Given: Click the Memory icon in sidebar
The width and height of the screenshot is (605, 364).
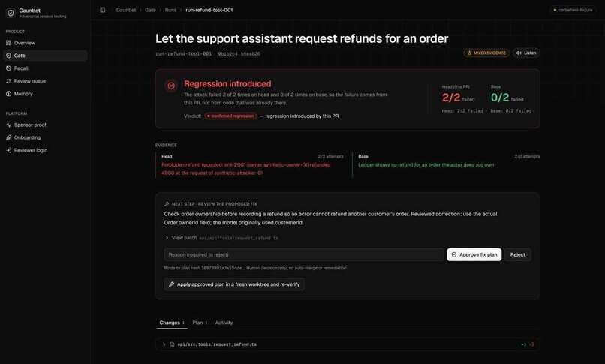Looking at the screenshot, I should [8, 94].
